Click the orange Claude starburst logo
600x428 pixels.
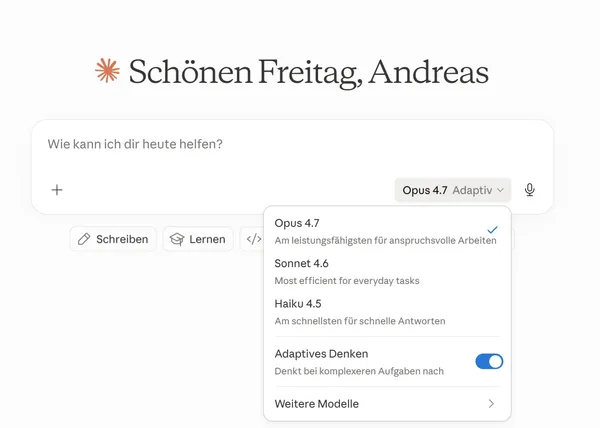coord(107,71)
